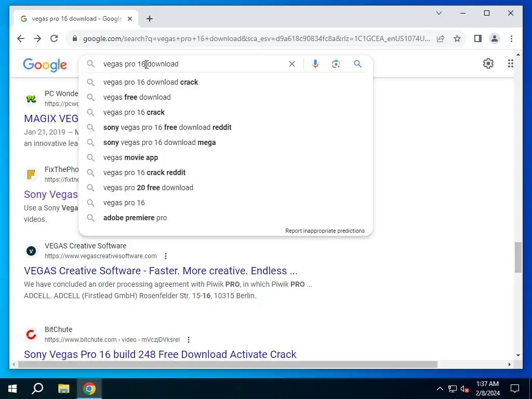Click the vertical scrollbar thumb
The width and height of the screenshot is (532, 399).
click(518, 257)
